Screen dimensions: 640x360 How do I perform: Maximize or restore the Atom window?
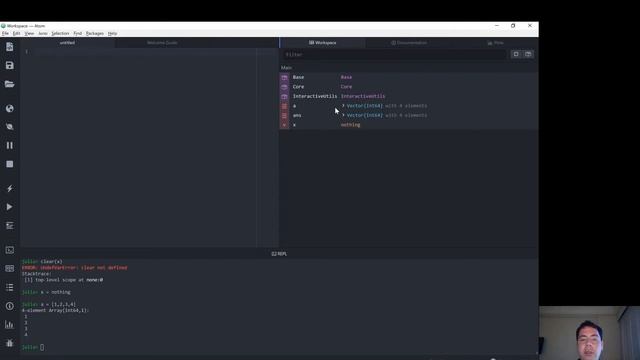pos(513,26)
